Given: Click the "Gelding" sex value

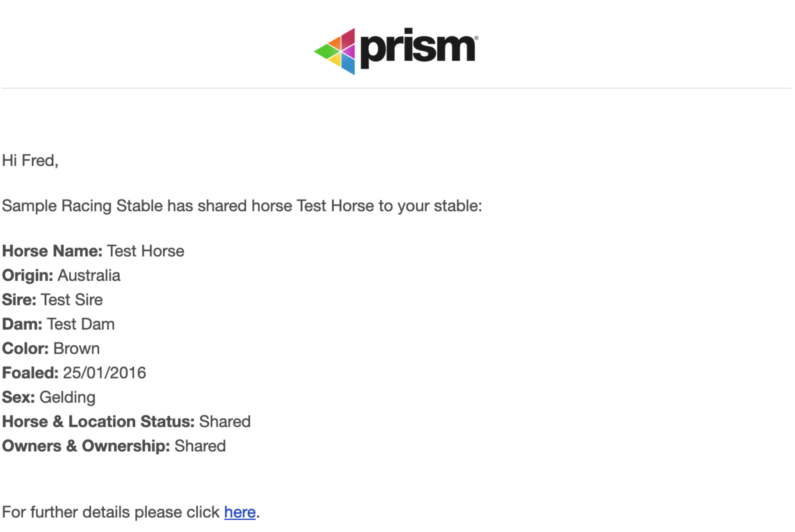Looking at the screenshot, I should pos(67,397).
